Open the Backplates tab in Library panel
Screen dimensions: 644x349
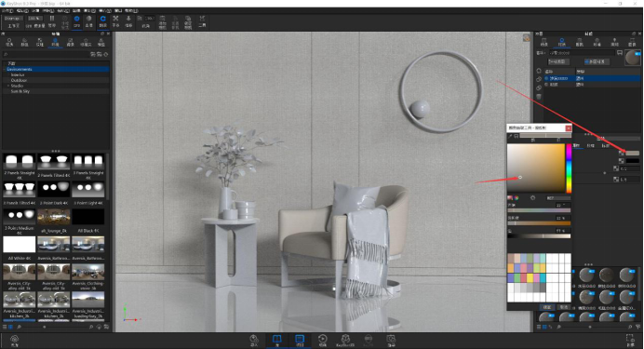70,42
